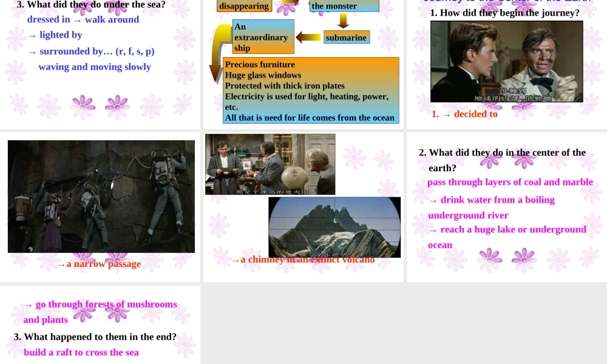Select 'the monster' blue box
The width and height of the screenshot is (607, 364).
pyautogui.click(x=344, y=6)
